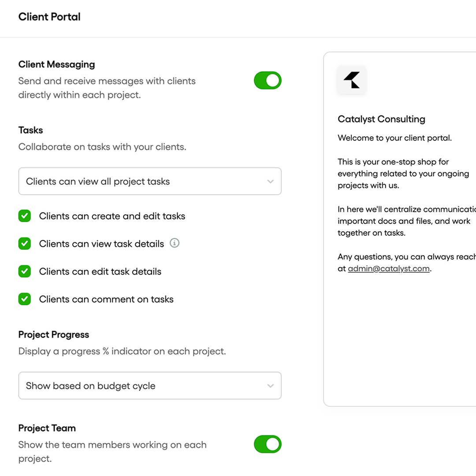Uncheck "Clients can comment on tasks"
Image resolution: width=476 pixels, height=476 pixels.
(24, 299)
